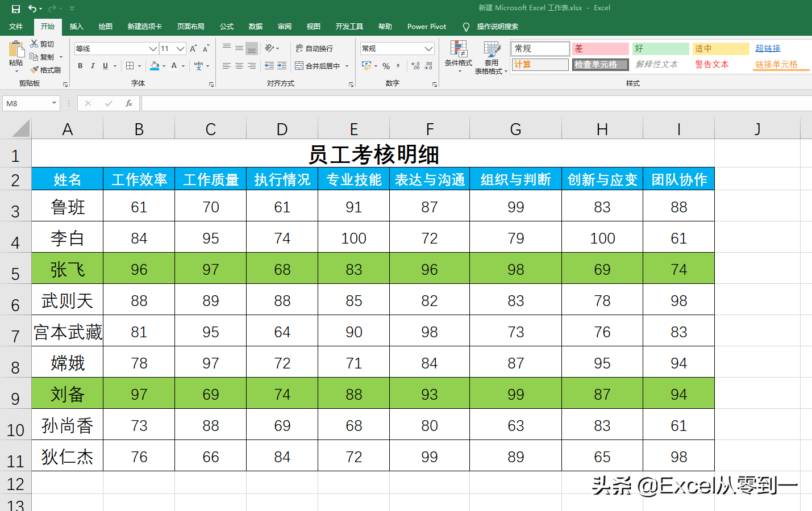Open number format dropdown (常规)
The image size is (812, 511).
pyautogui.click(x=429, y=49)
